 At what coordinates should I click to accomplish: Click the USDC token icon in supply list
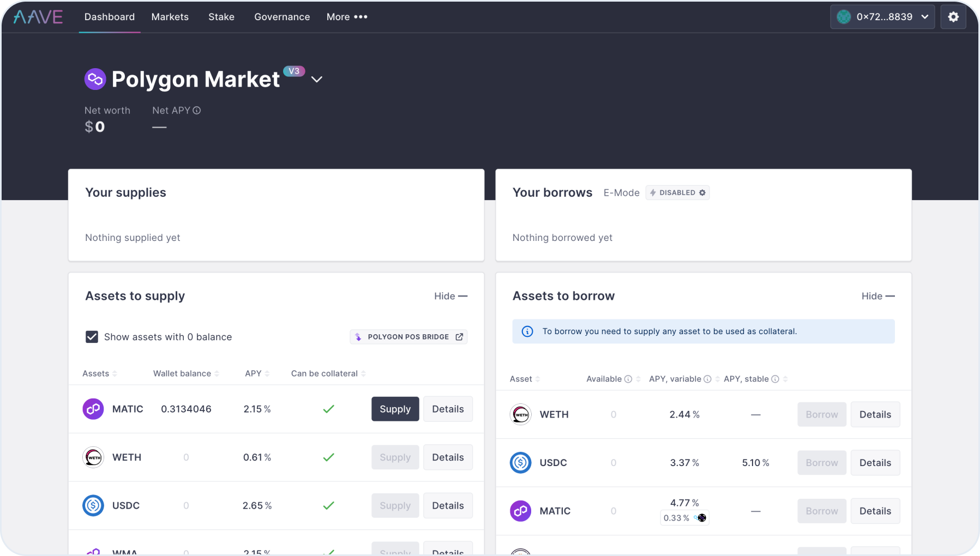(x=93, y=505)
